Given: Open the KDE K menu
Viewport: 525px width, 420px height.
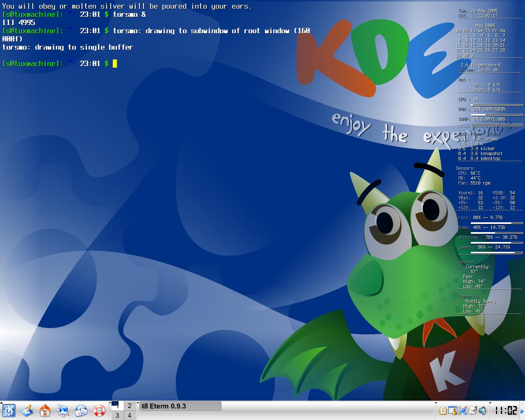Looking at the screenshot, I should click(9, 411).
